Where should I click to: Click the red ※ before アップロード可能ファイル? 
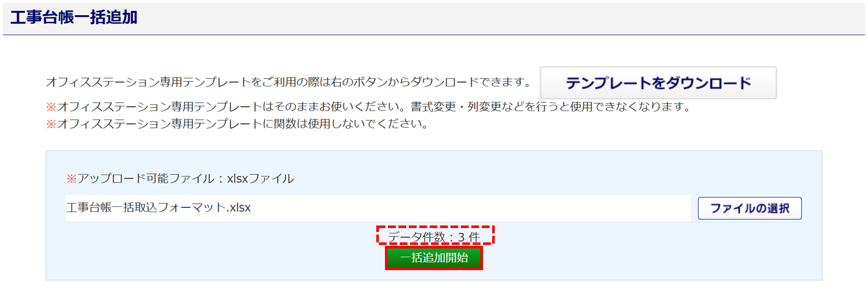pyautogui.click(x=72, y=179)
